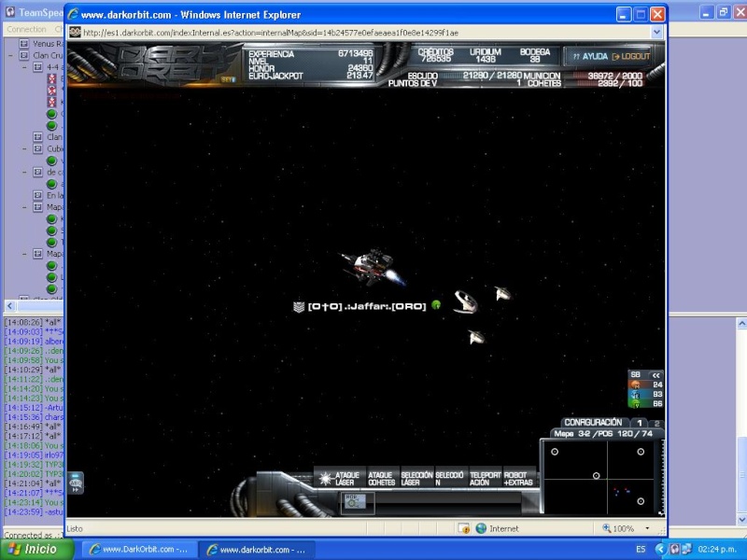
Task: Click the Ayuda help link
Action: 591,56
